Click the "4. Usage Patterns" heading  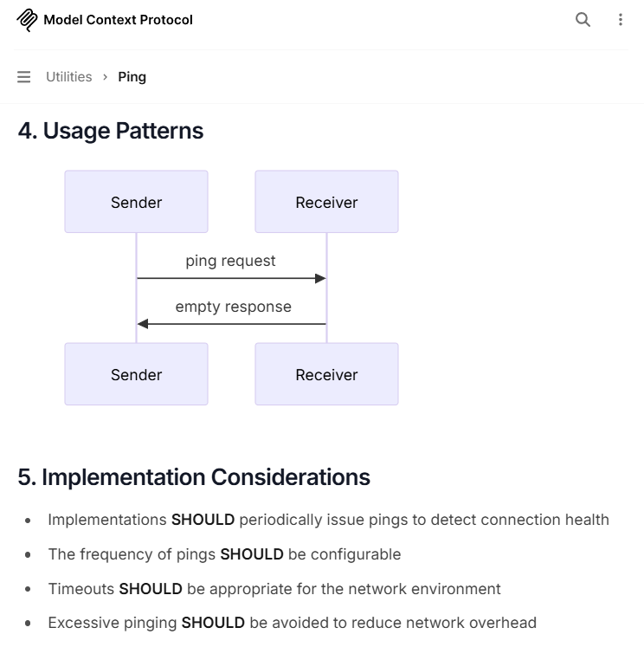[x=111, y=131]
